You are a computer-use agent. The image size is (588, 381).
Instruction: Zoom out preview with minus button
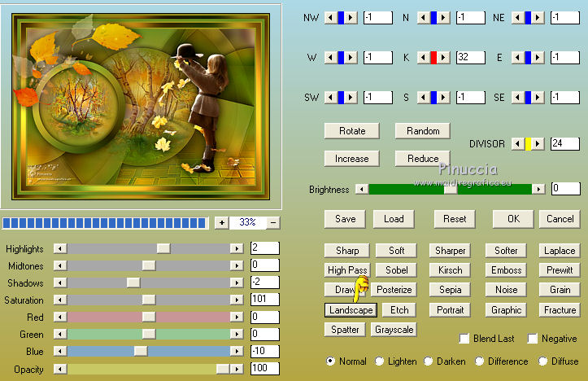pos(274,222)
